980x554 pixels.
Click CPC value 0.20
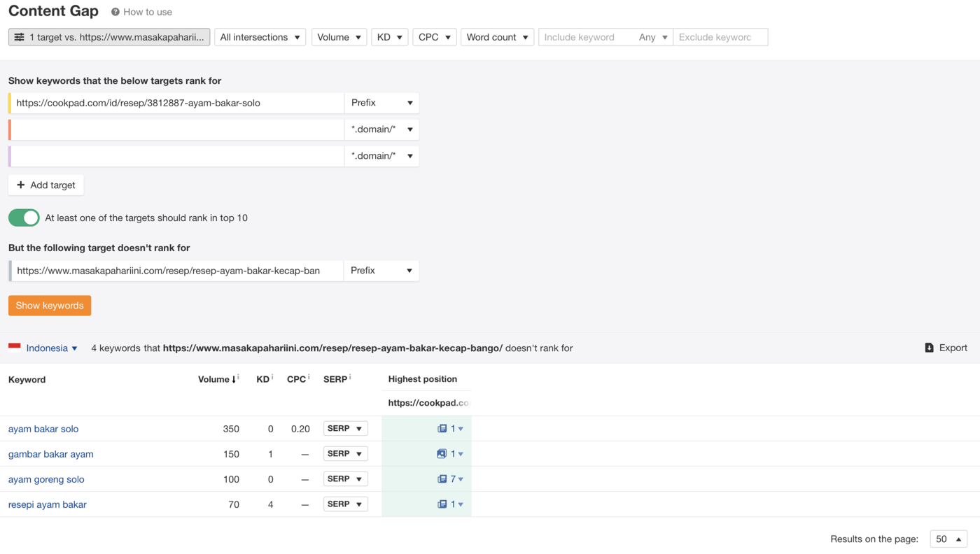(300, 429)
